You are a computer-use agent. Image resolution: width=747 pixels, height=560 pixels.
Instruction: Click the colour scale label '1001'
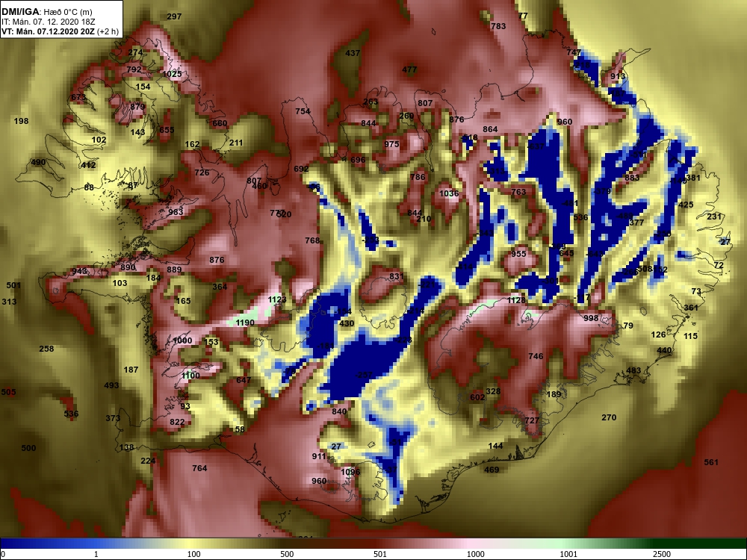568,554
